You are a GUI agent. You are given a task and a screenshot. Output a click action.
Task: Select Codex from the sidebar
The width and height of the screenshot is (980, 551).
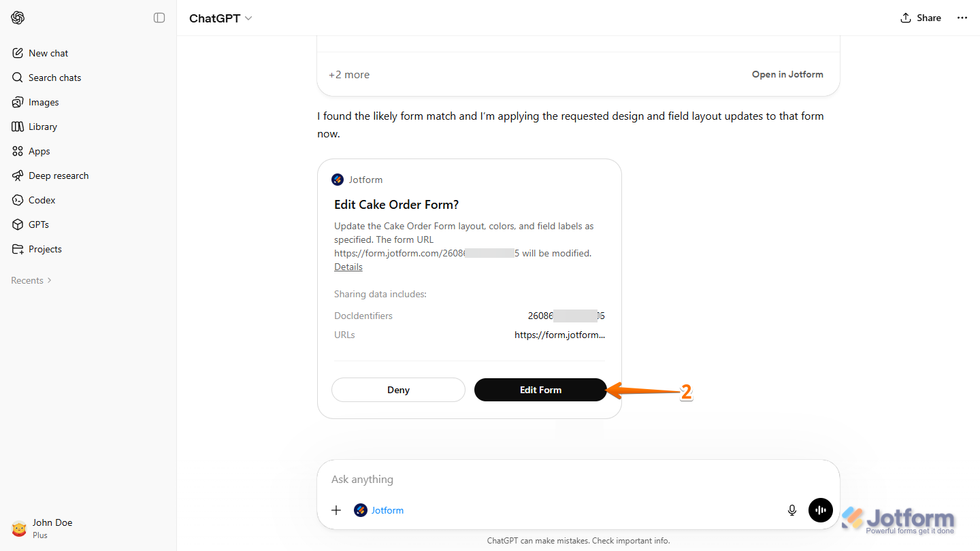point(42,199)
